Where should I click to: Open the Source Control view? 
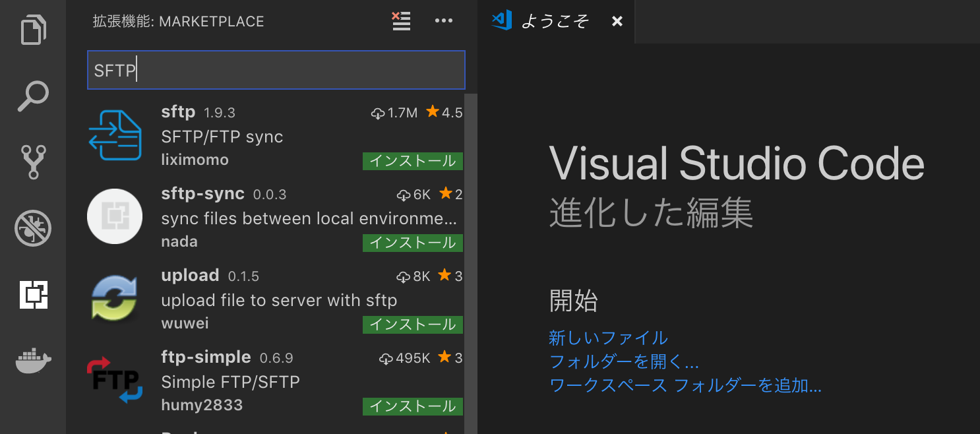[33, 162]
